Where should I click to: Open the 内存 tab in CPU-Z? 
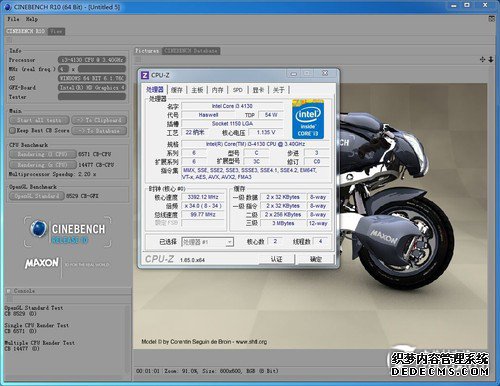tap(217, 90)
